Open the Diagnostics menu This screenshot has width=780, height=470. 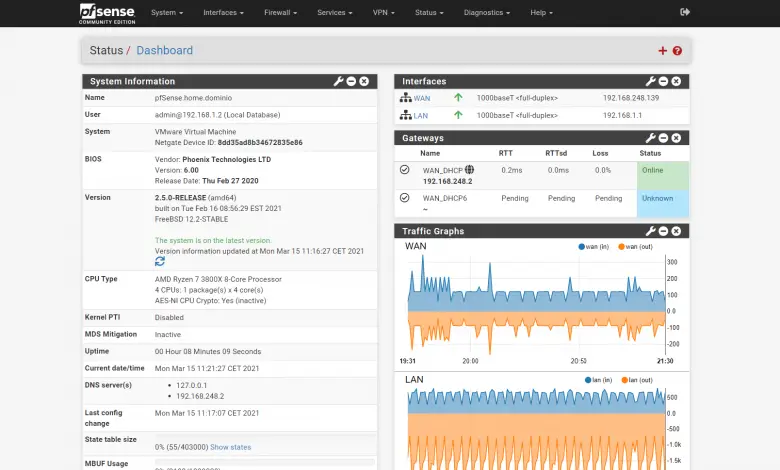click(487, 12)
